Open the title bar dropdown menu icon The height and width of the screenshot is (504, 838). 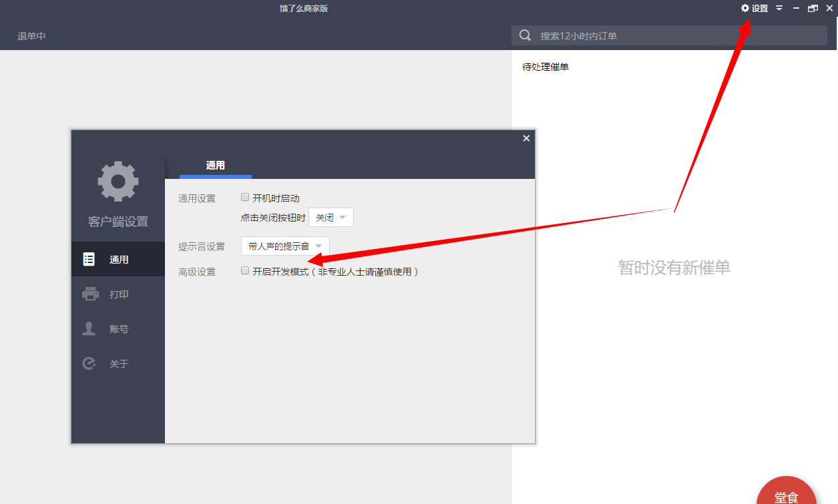779,9
